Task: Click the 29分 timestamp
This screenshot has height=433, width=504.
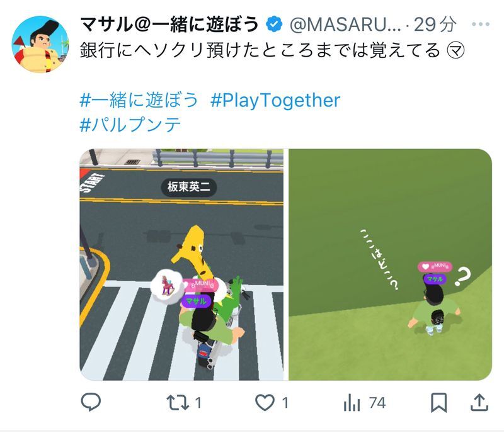Action: click(x=435, y=25)
